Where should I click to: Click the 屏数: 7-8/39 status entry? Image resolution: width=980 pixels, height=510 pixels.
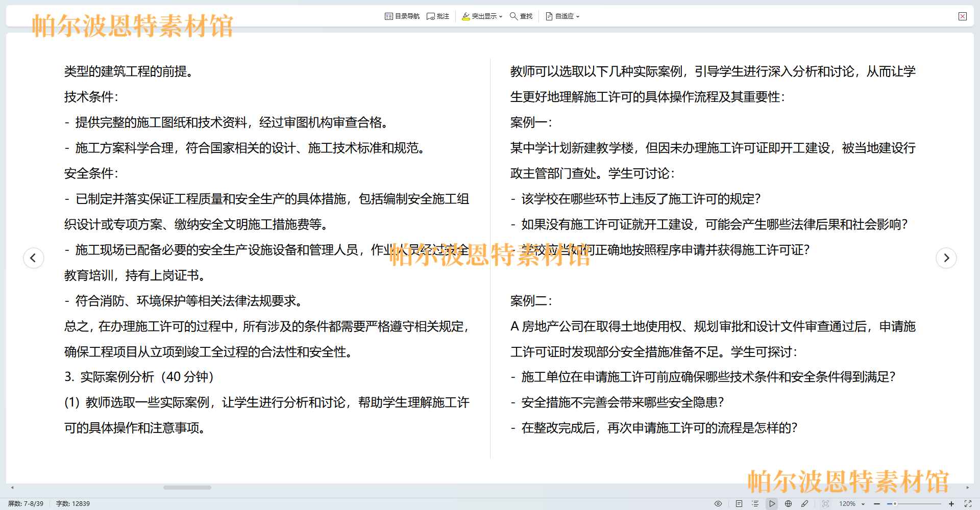(26, 503)
